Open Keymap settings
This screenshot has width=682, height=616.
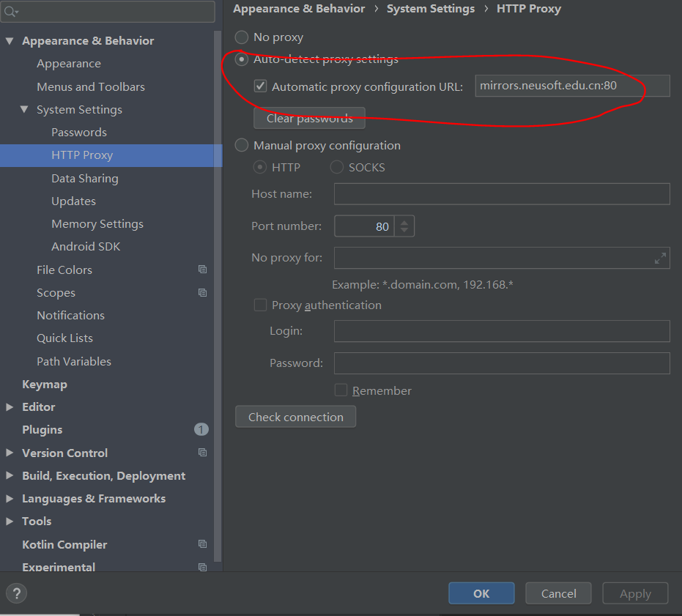[x=45, y=385]
